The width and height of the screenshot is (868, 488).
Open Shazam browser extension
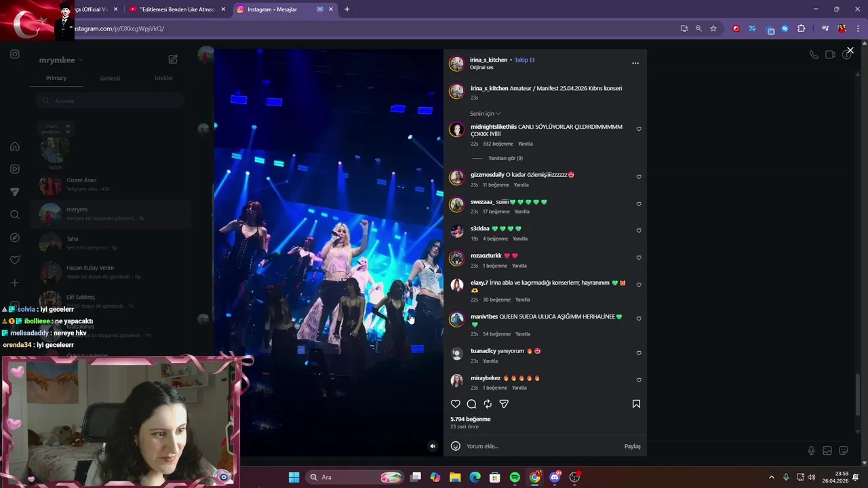pos(785,28)
